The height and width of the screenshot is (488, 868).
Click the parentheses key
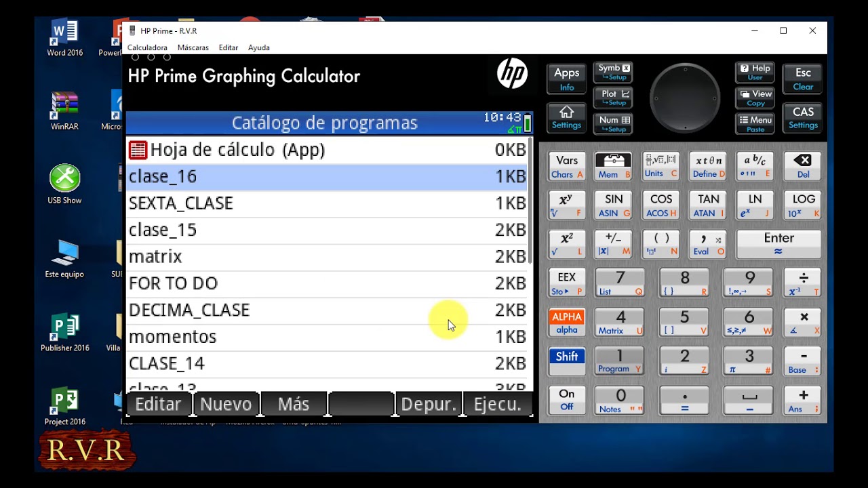(x=661, y=245)
